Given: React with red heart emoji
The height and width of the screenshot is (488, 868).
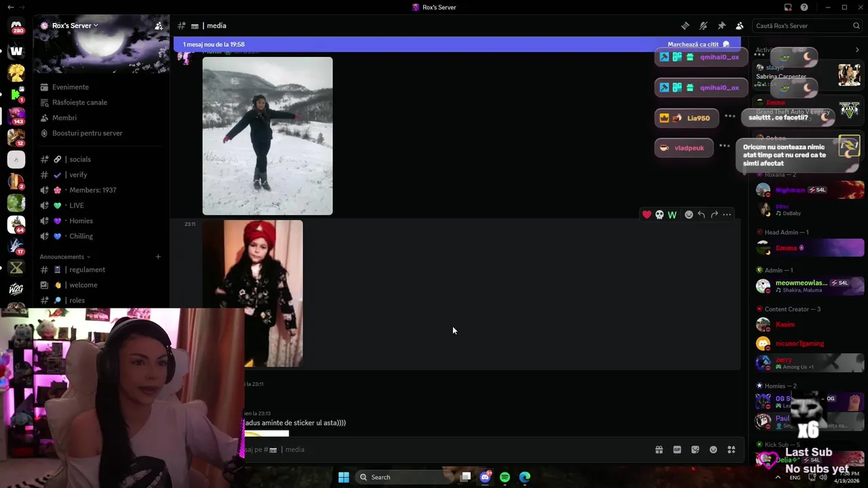Looking at the screenshot, I should (x=647, y=215).
